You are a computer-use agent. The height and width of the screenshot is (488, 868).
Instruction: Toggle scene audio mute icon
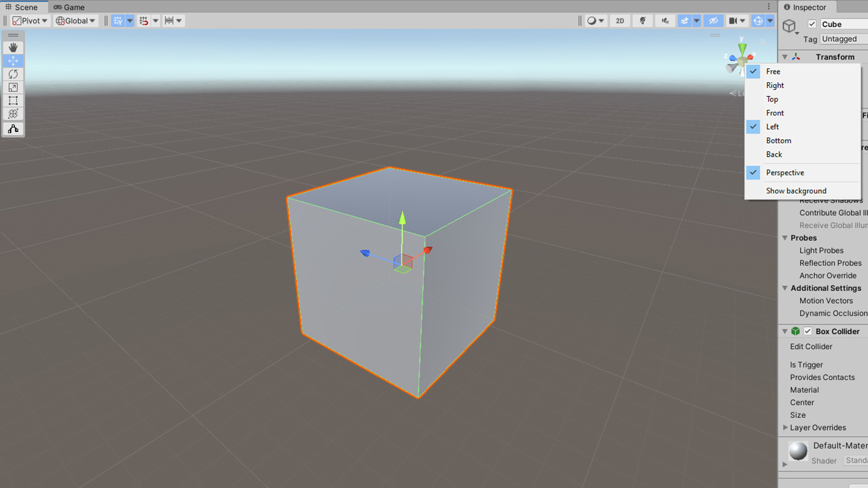pos(665,21)
